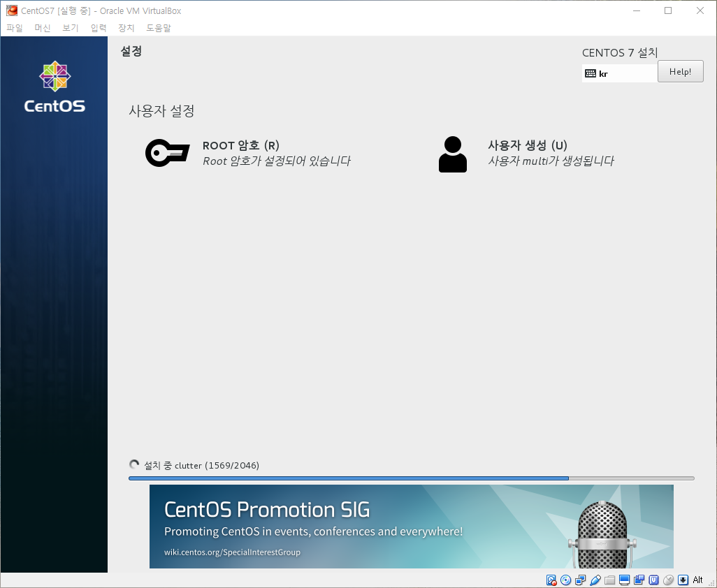Click the key icon for ROOT password
717x588 pixels.
pyautogui.click(x=167, y=153)
